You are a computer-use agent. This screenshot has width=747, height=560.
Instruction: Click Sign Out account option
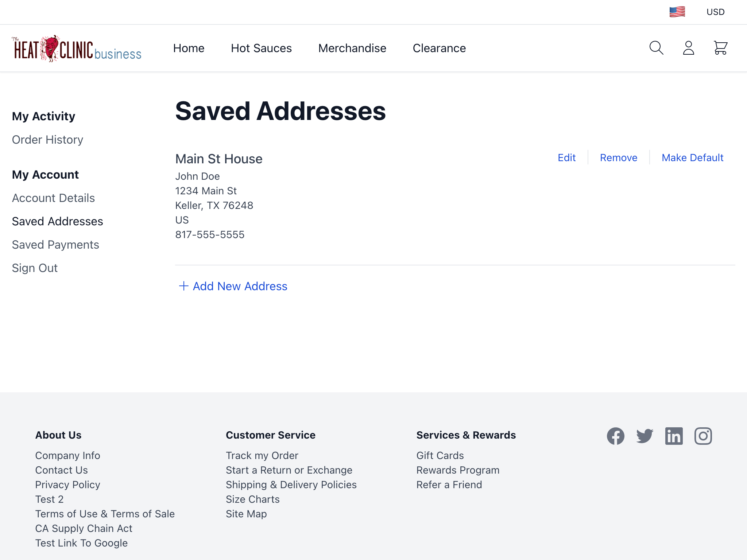pyautogui.click(x=35, y=268)
